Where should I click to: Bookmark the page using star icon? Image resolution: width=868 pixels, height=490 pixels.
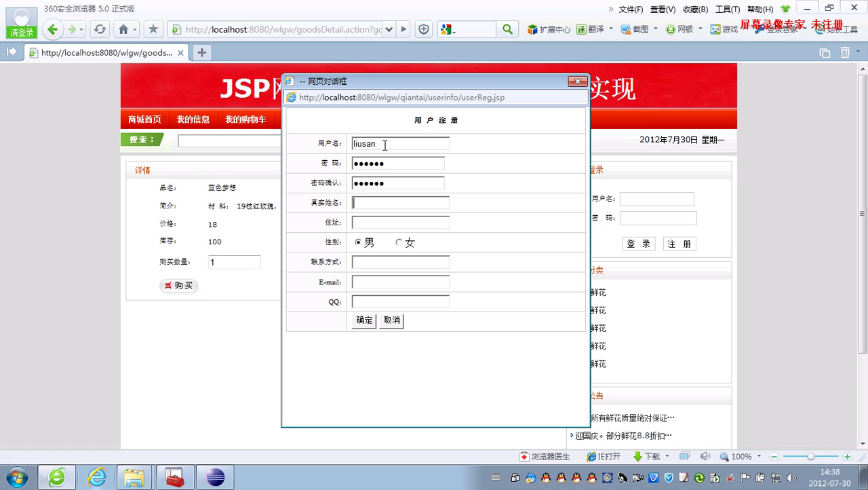tap(153, 29)
